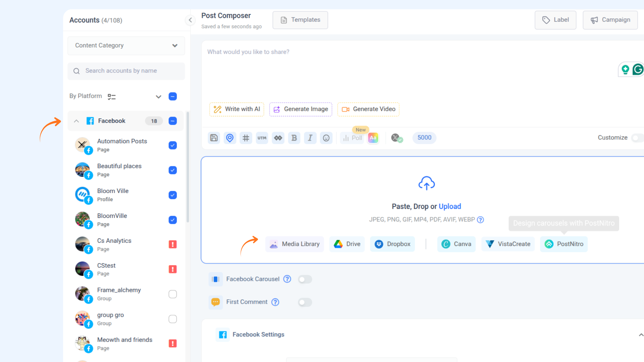Click the save draft floppy disk icon
The height and width of the screenshot is (362, 644).
(214, 138)
